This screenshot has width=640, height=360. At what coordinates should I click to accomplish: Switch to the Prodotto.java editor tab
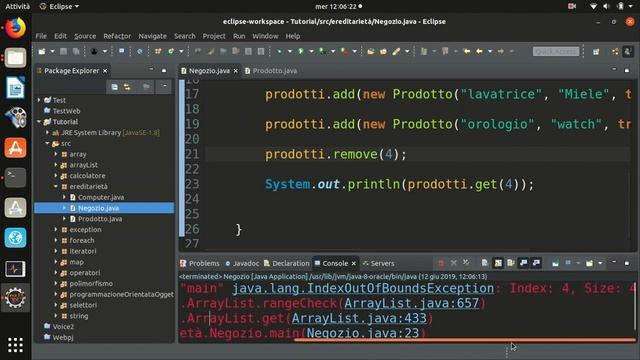pos(271,71)
